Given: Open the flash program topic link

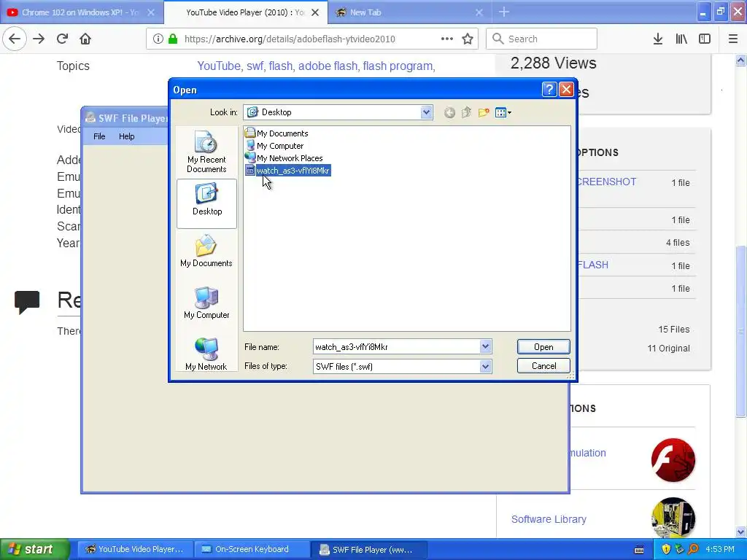Looking at the screenshot, I should tap(398, 66).
